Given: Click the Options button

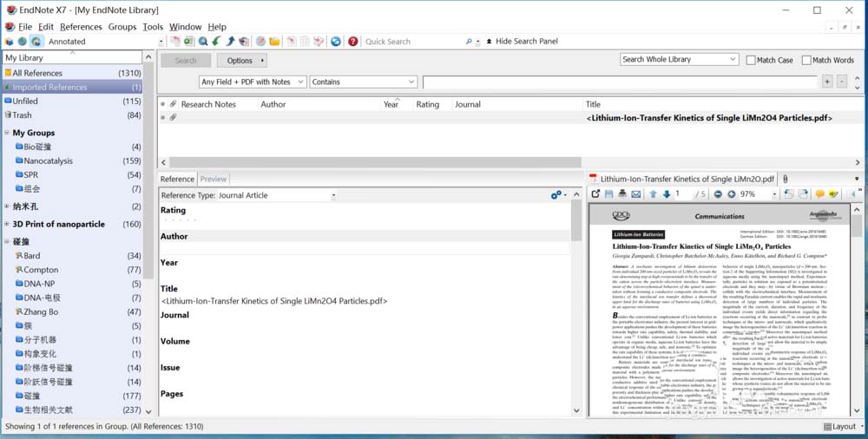Looking at the screenshot, I should [x=241, y=61].
